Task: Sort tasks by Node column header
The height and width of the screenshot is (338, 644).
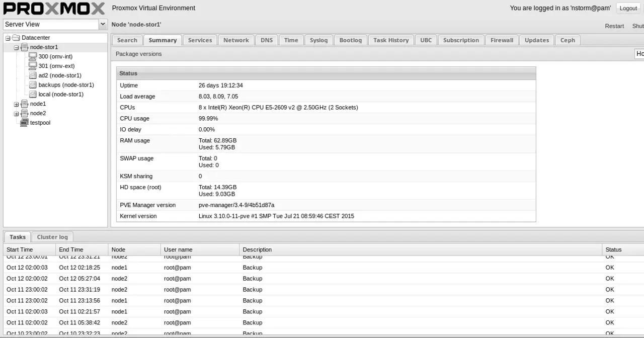Action: (x=135, y=249)
